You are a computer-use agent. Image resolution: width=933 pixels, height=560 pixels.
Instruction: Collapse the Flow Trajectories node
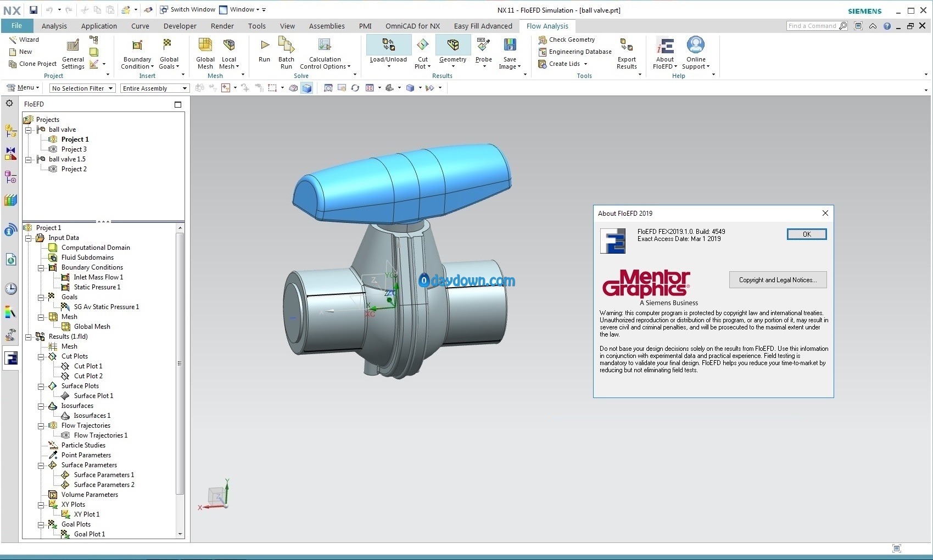click(x=41, y=425)
